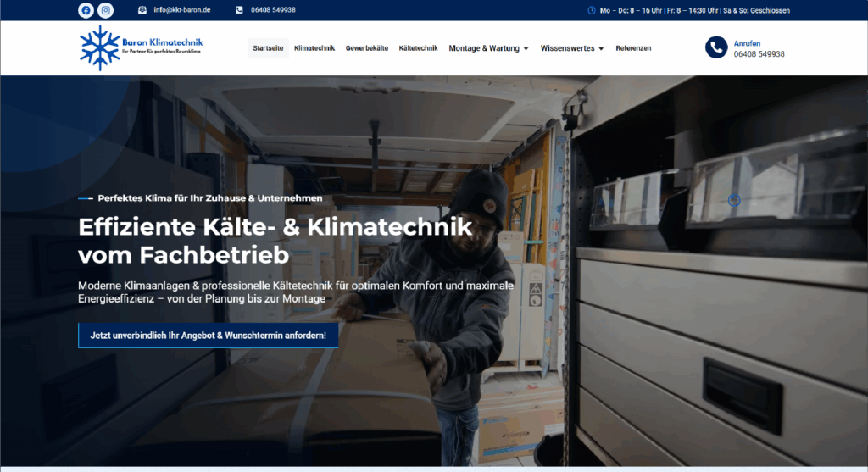Open the Facebook page icon
Image resolution: width=868 pixels, height=472 pixels.
click(86, 10)
